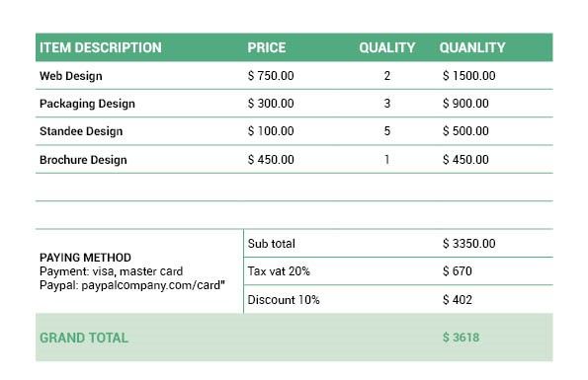
Task: Select the Brochure Design item
Action: click(x=83, y=160)
